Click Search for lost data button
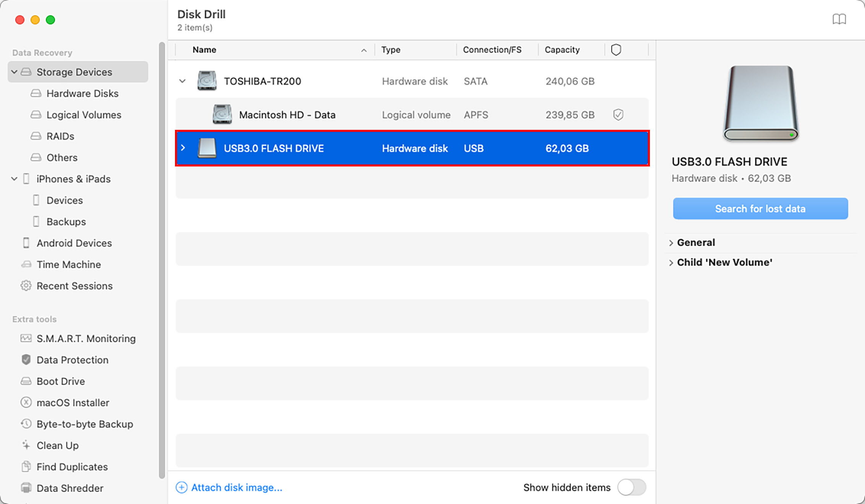865x504 pixels. click(x=762, y=208)
